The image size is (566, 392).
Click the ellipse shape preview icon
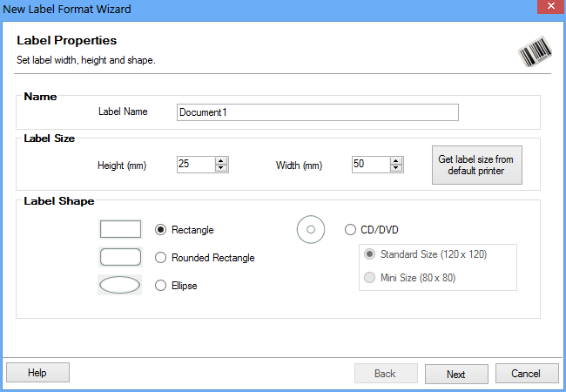(x=120, y=285)
